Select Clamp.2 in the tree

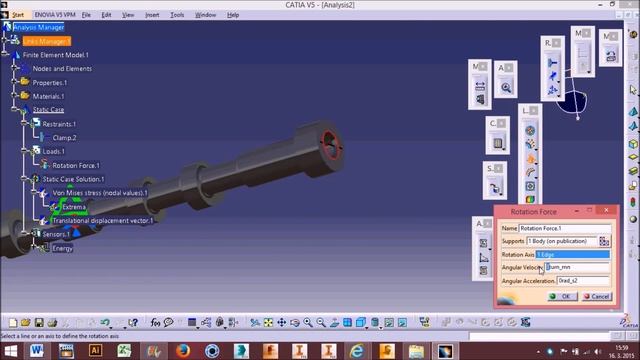tap(64, 138)
